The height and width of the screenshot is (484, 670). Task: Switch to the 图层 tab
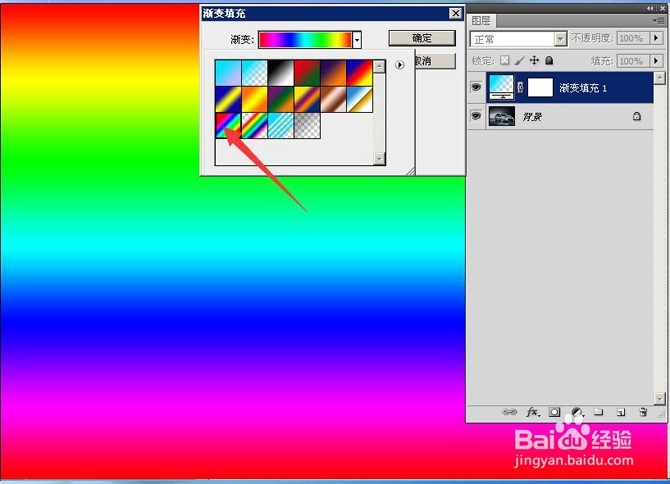(x=481, y=20)
